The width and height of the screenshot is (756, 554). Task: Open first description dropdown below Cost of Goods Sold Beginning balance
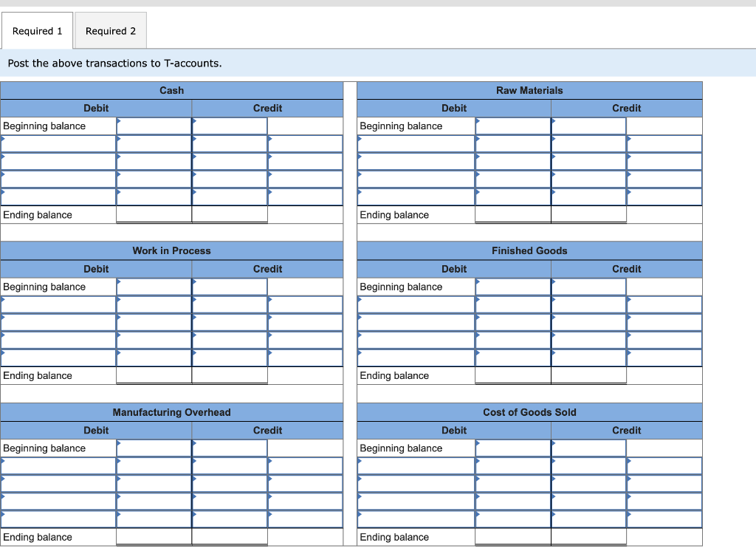[416, 466]
